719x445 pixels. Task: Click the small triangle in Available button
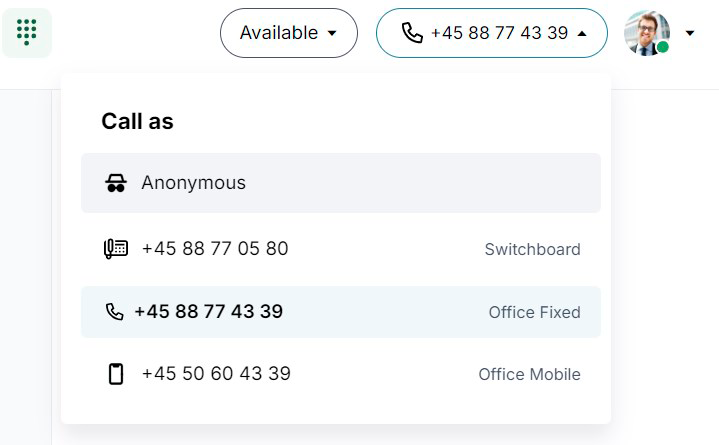coord(332,33)
